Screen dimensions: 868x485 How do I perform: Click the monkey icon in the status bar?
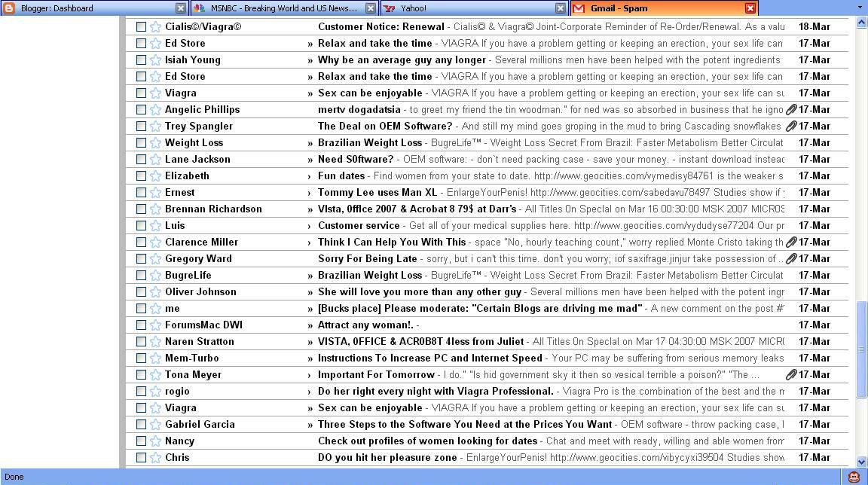[854, 477]
